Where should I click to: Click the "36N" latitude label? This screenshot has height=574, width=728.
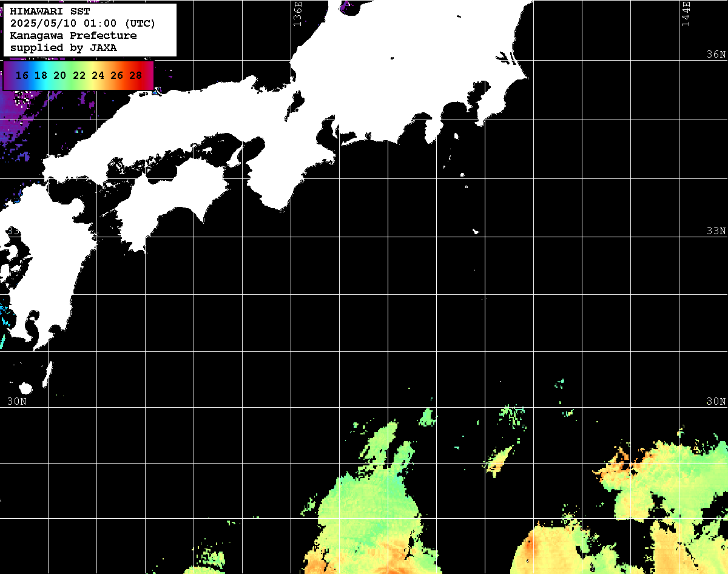(716, 54)
